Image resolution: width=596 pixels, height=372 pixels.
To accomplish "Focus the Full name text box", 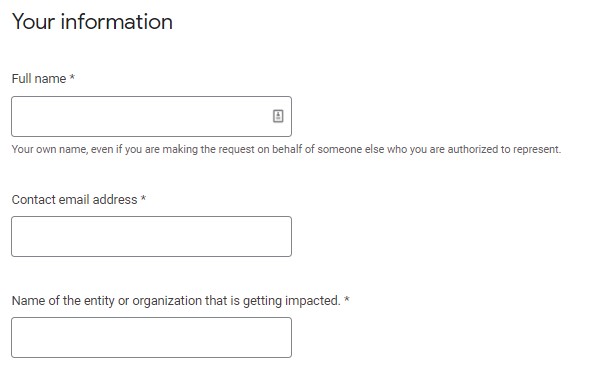I will (x=151, y=116).
